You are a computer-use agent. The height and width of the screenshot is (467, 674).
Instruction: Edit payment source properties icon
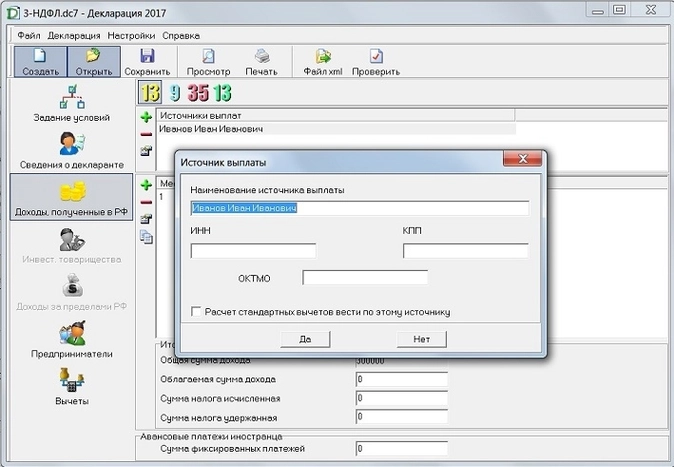tap(146, 151)
